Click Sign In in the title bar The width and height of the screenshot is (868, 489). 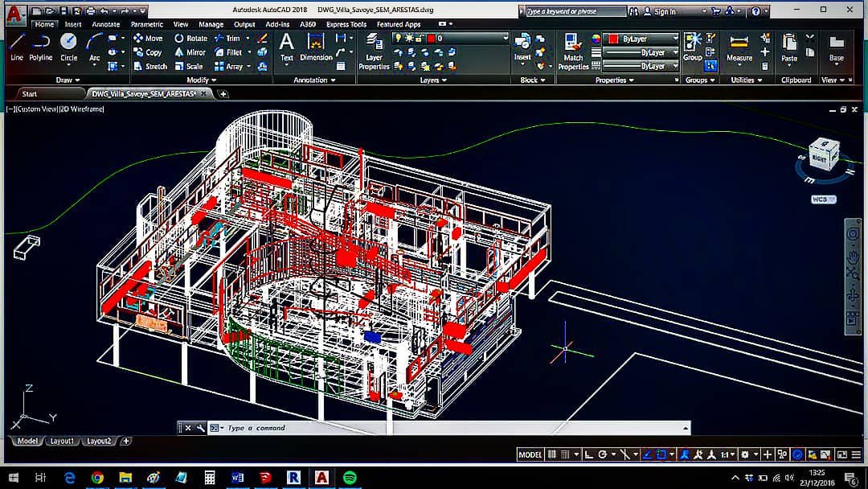pyautogui.click(x=660, y=11)
